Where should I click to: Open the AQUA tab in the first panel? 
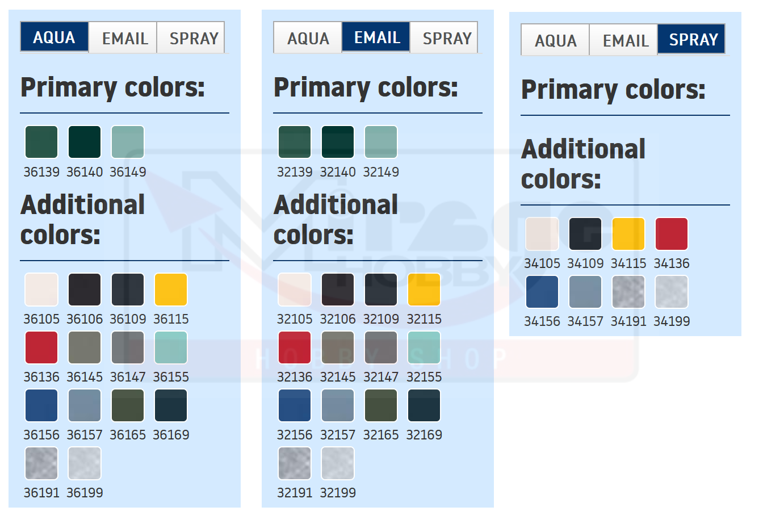54,37
